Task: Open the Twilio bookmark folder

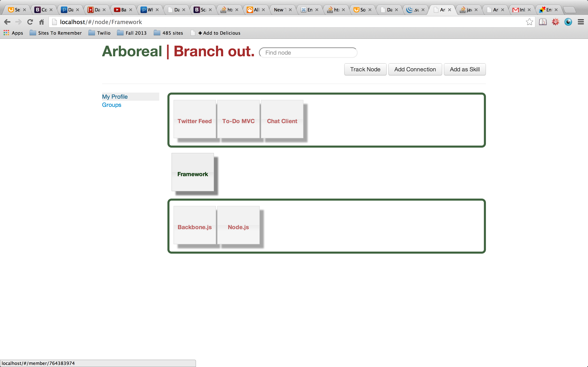Action: [x=99, y=33]
